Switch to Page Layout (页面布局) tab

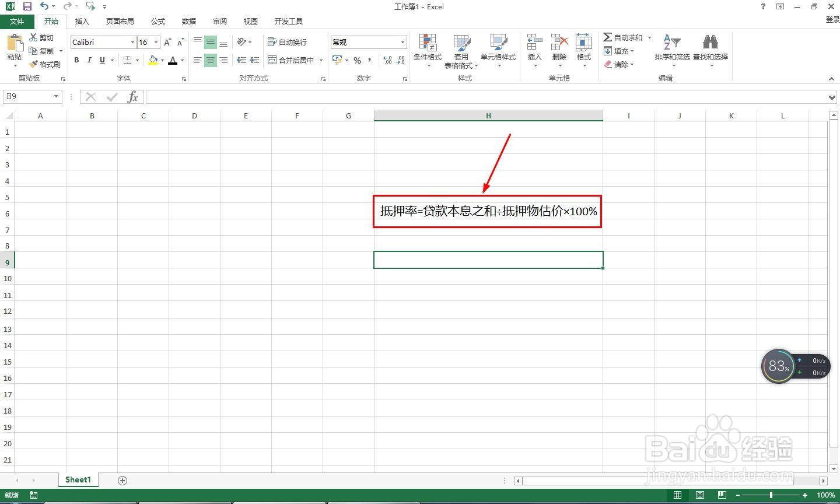(120, 21)
